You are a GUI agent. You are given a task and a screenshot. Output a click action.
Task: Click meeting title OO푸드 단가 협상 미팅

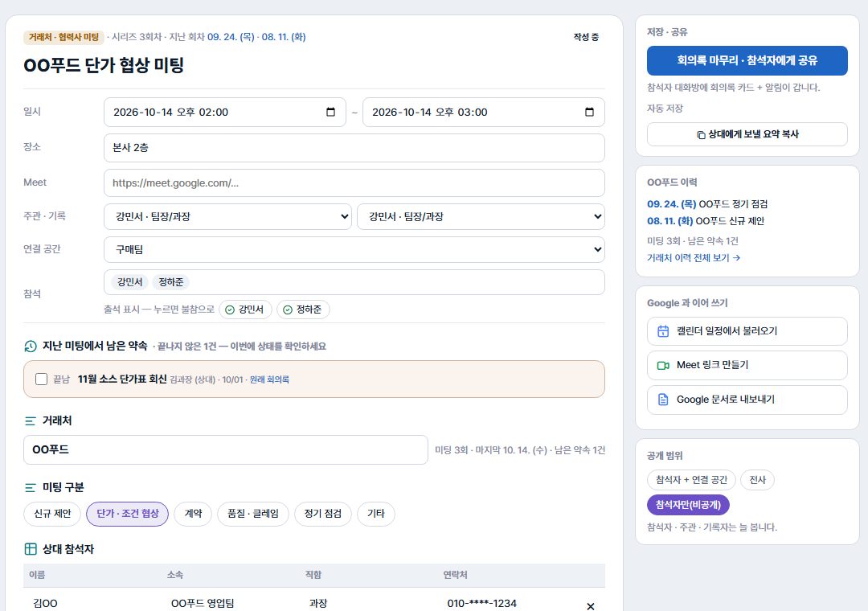pyautogui.click(x=104, y=65)
